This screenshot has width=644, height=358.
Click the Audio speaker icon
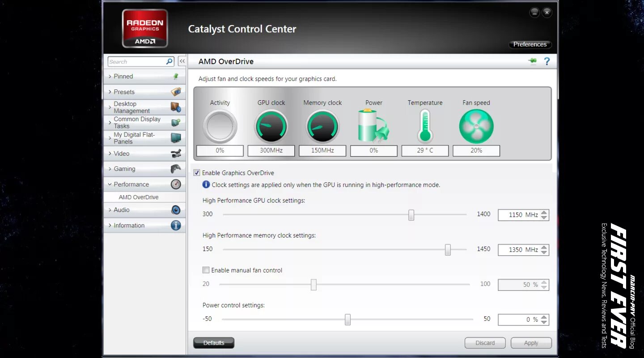click(176, 210)
